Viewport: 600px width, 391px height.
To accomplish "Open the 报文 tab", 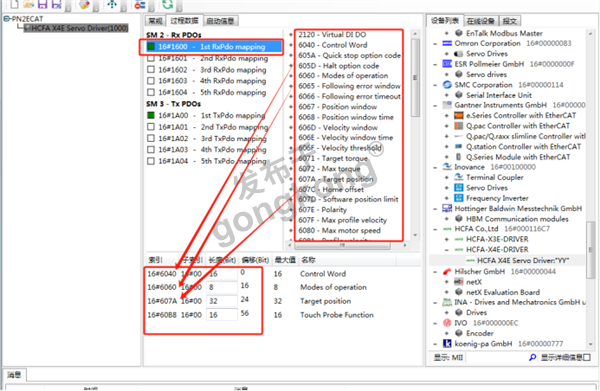I will pyautogui.click(x=510, y=21).
